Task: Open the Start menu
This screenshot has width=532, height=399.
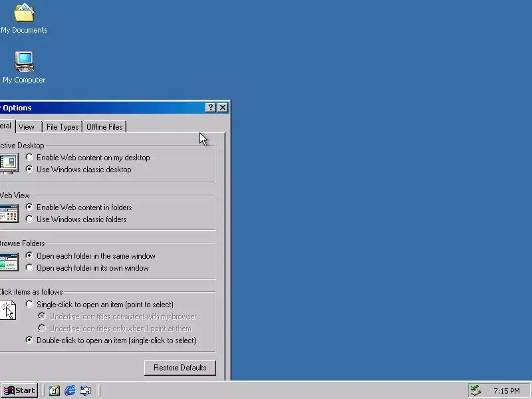Action: [x=19, y=390]
